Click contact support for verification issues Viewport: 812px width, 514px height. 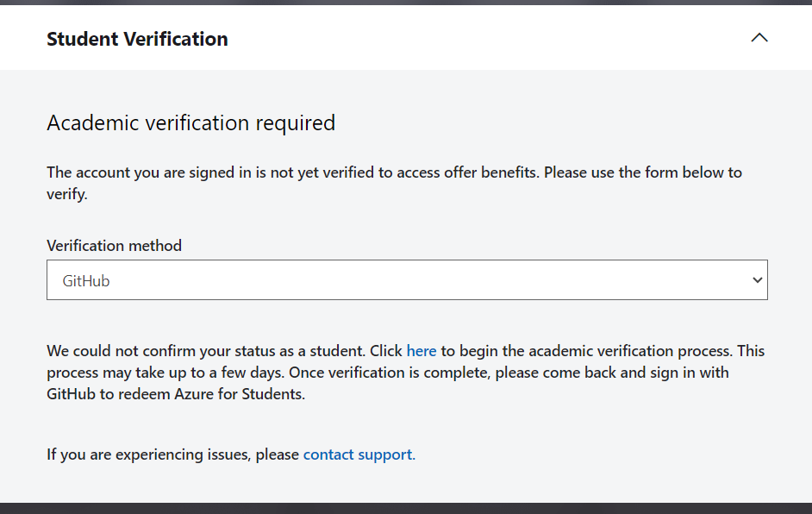pos(357,454)
